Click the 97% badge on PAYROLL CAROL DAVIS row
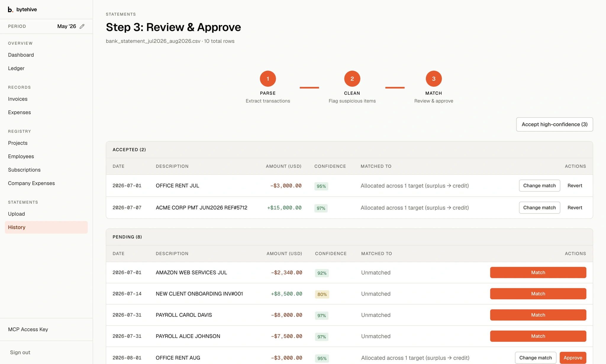The height and width of the screenshot is (364, 606). coord(322,316)
